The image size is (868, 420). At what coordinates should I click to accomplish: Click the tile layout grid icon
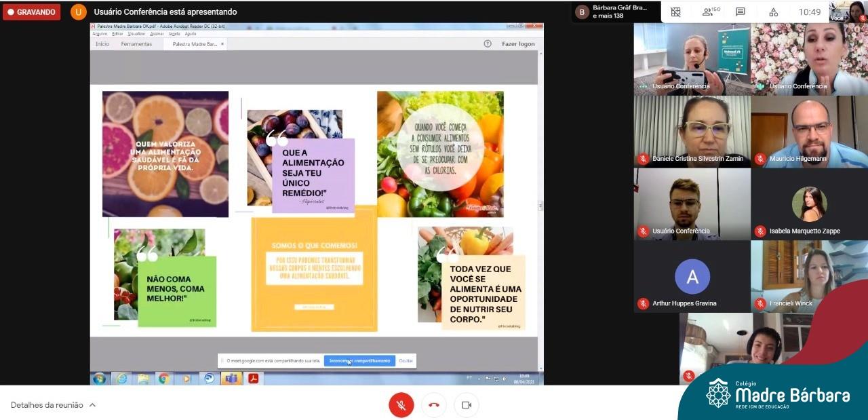[x=675, y=12]
